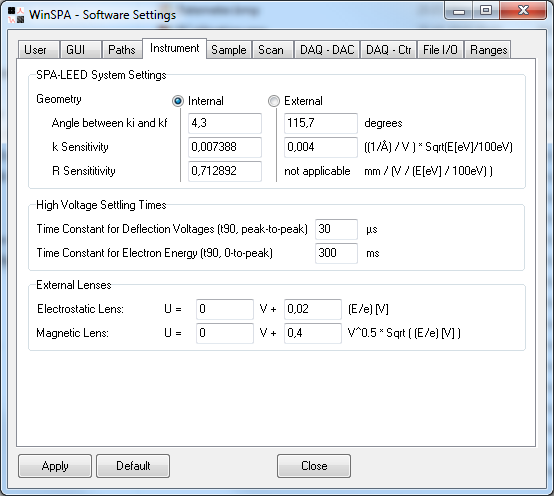Click the 'µs' unit label
The image size is (554, 496).
coord(372,230)
